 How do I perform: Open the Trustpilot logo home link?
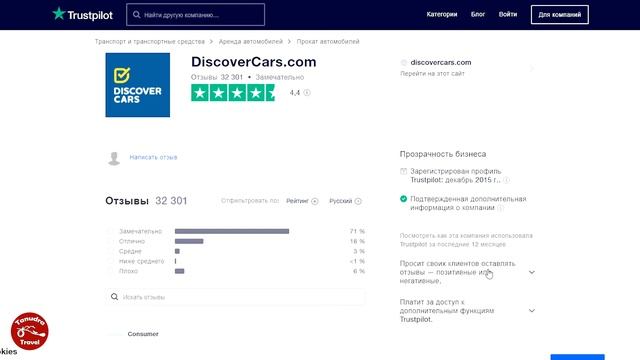point(82,15)
